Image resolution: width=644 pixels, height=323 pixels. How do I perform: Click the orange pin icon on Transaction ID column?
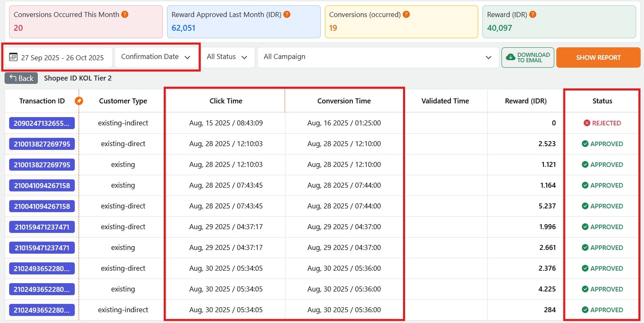[x=79, y=101]
